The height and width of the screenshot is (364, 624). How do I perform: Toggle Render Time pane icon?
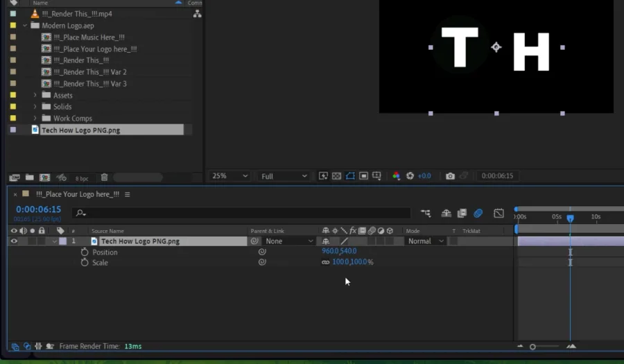pos(50,347)
